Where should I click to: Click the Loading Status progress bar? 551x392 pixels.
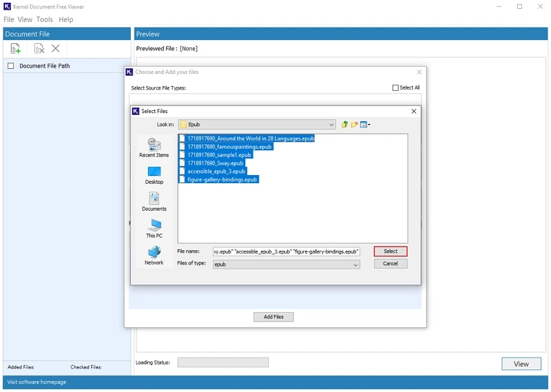tap(223, 362)
